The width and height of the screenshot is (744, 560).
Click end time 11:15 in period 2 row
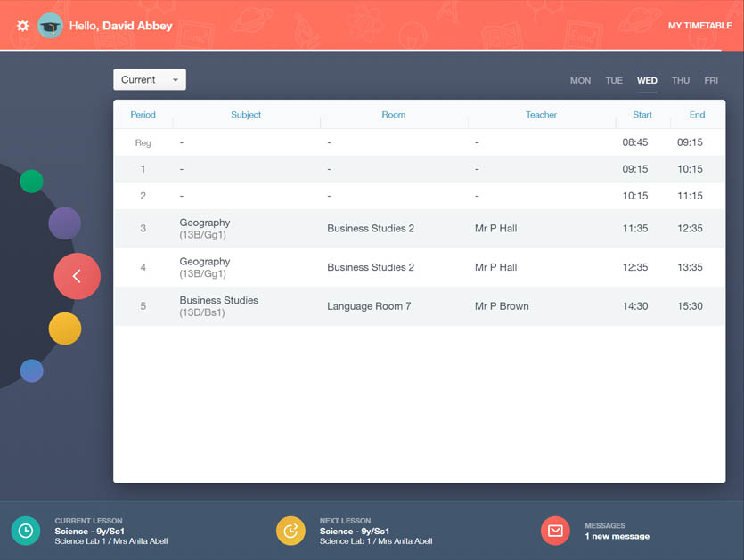click(690, 196)
